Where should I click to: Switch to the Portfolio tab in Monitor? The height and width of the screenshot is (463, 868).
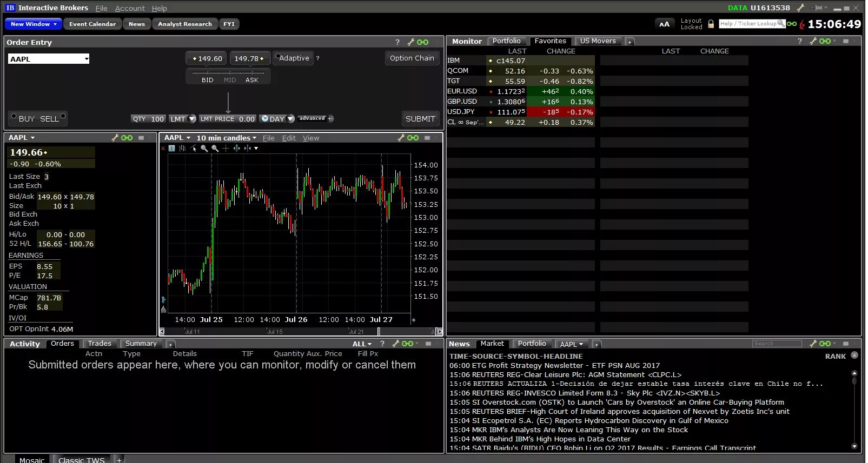click(507, 41)
